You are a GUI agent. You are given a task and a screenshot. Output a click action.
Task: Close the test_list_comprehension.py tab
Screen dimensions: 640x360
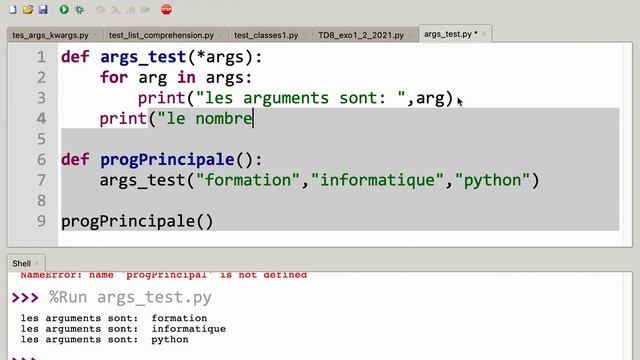[221, 36]
